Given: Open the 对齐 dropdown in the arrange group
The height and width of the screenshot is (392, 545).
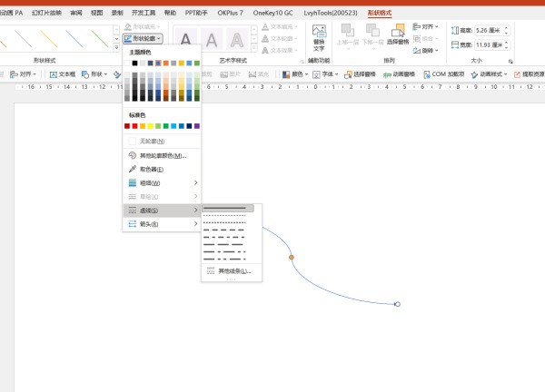Looking at the screenshot, I should coord(425,27).
